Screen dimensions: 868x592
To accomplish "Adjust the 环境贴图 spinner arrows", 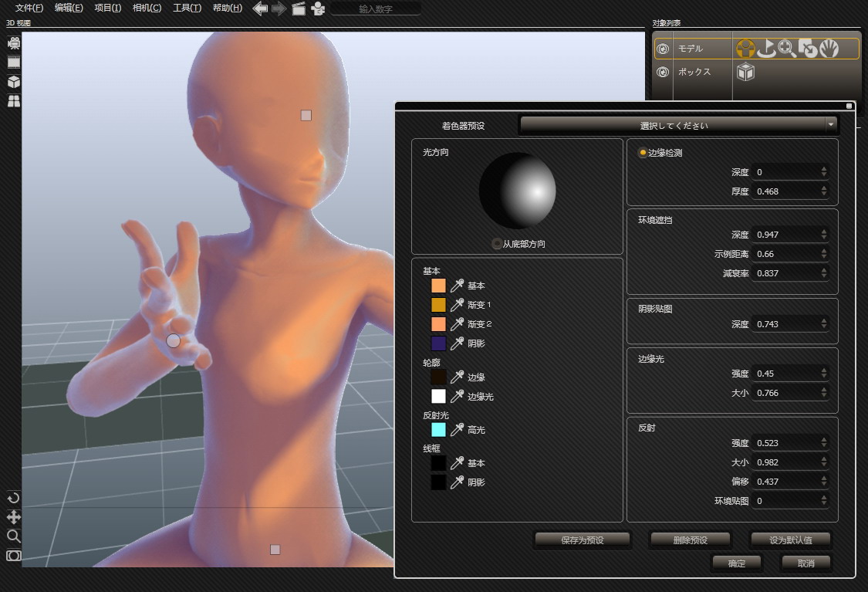I will (x=824, y=501).
